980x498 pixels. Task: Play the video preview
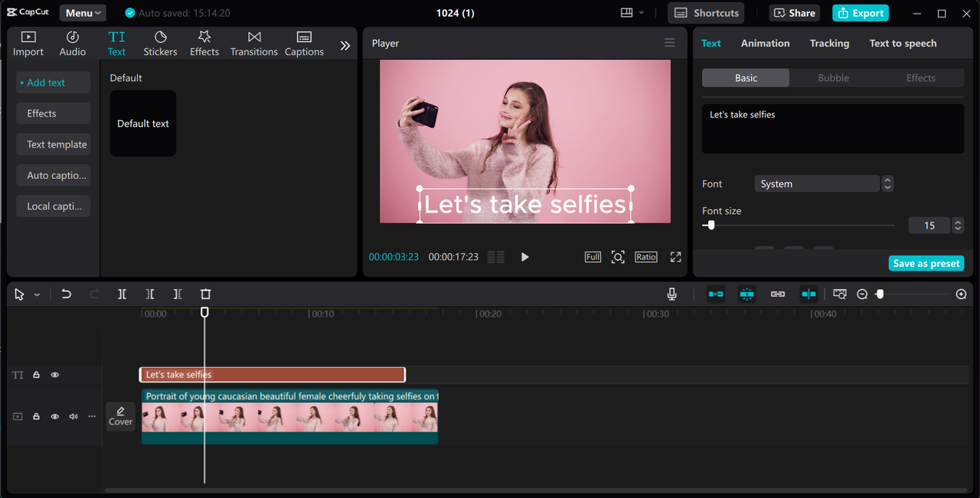click(524, 257)
